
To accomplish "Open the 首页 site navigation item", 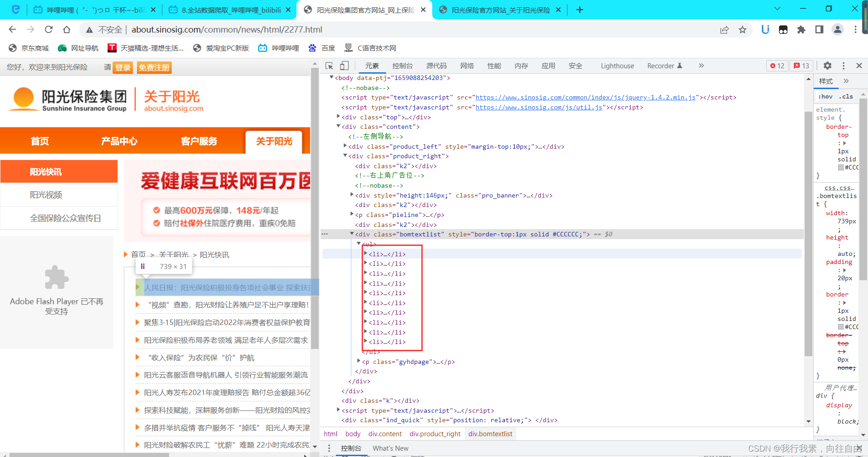I will coord(40,141).
